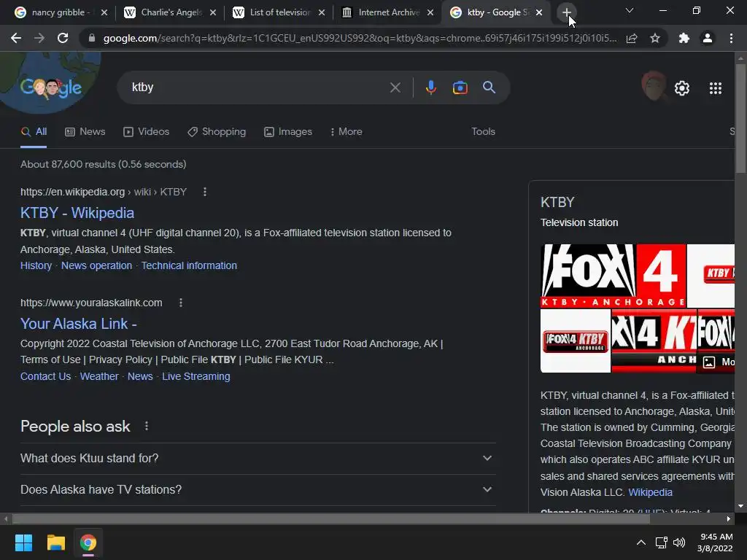The image size is (747, 560).
Task: Open clock showing 9:45 AM
Action: click(715, 542)
